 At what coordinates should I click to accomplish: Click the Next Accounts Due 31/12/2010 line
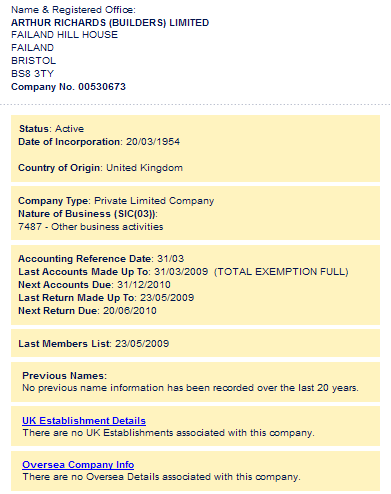94,285
